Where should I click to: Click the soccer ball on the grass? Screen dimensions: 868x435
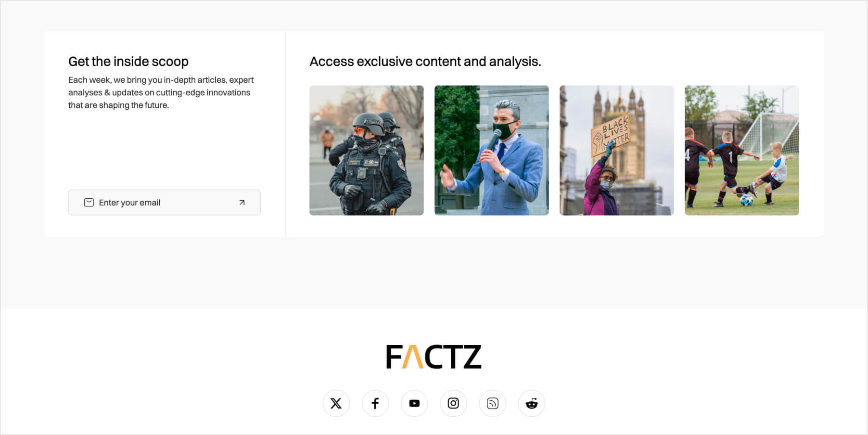click(746, 199)
